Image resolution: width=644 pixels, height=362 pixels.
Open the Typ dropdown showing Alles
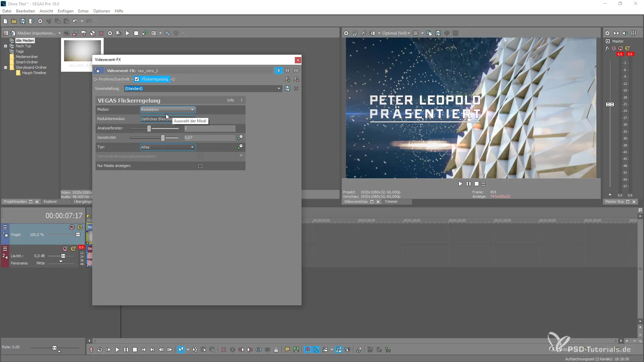[168, 147]
